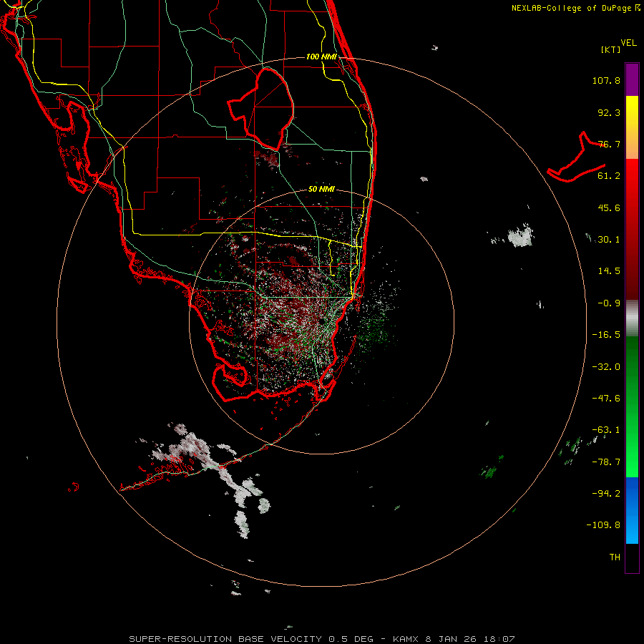The width and height of the screenshot is (644, 644).
Task: Click the -94.2 legend value
Action: [606, 494]
